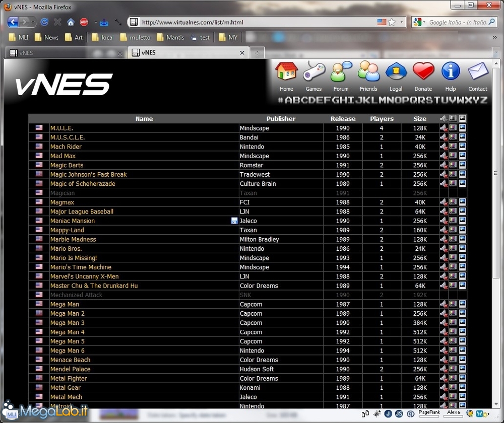The image size is (504, 423).
Task: Click the Publisher column header
Action: (281, 118)
